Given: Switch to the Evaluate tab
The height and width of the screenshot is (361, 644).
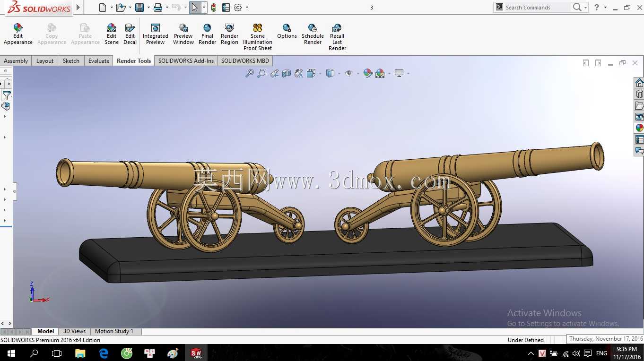Looking at the screenshot, I should [x=99, y=61].
